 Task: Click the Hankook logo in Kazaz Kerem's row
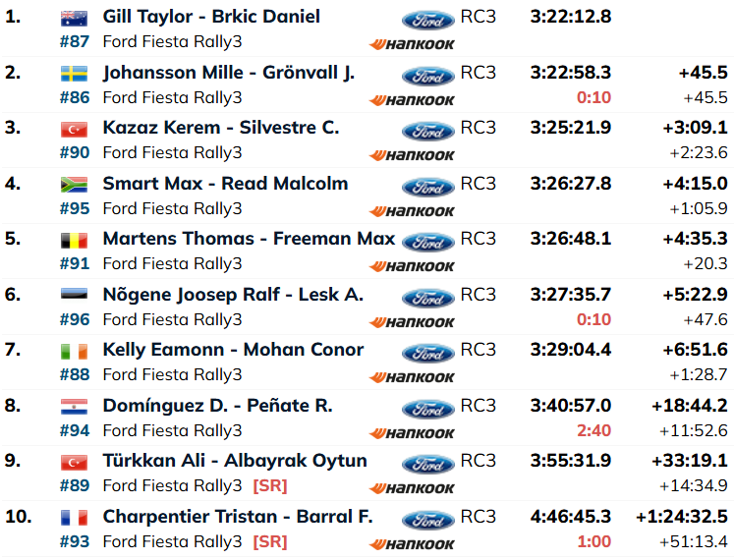(412, 155)
